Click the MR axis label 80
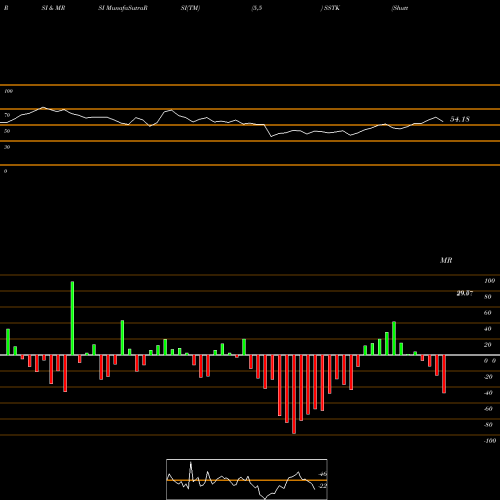500x500 pixels. (x=488, y=297)
